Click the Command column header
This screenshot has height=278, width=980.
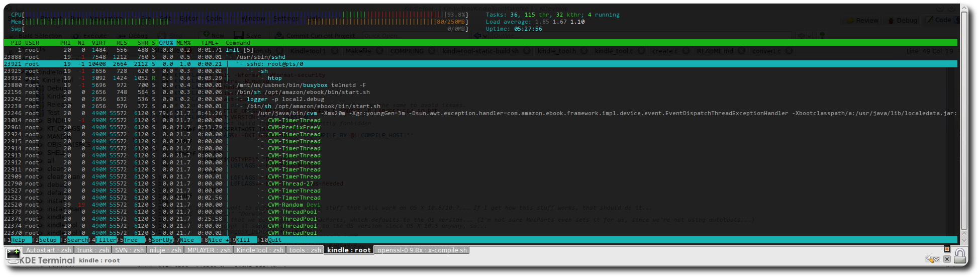coord(238,43)
